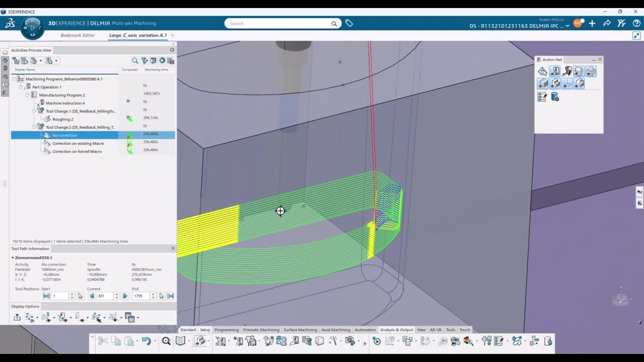
Task: Collapse the ZimmermannFZ30.1 section
Action: pyautogui.click(x=13, y=257)
